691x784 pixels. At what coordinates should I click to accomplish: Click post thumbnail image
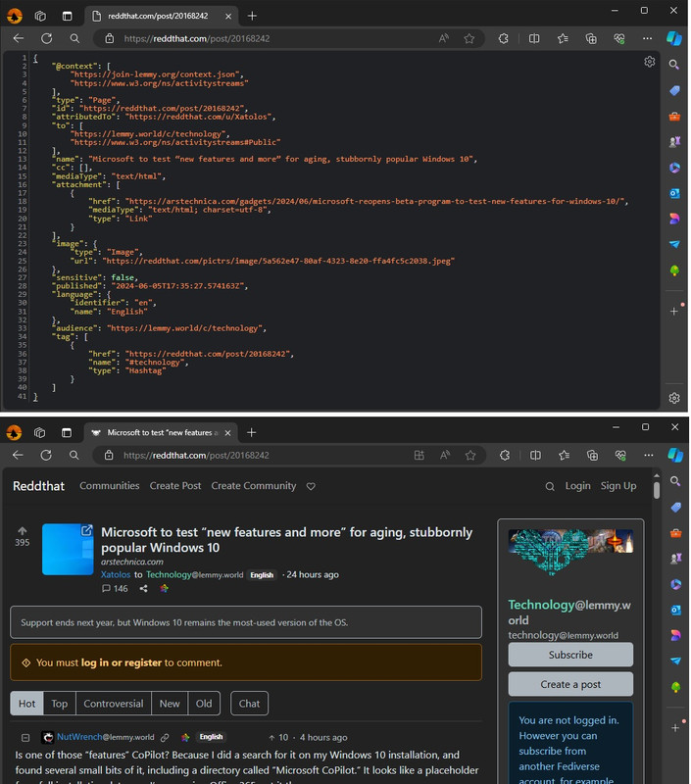click(68, 549)
